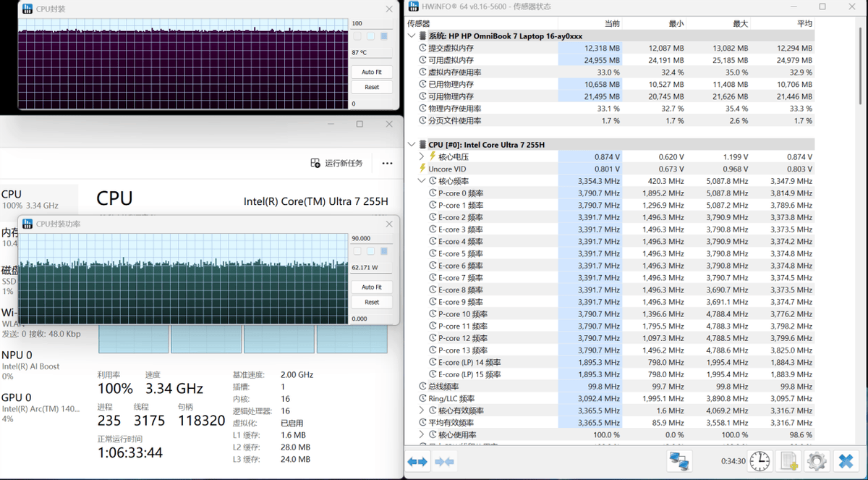Select the white color swatch in CPU封装 graph
The width and height of the screenshot is (868, 480).
point(357,36)
